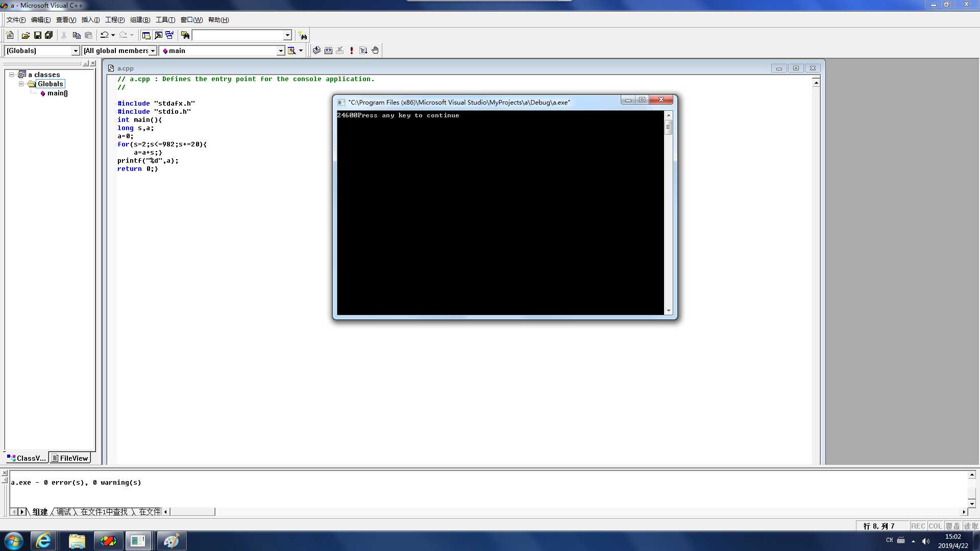Click the Cut scissors icon

[64, 35]
